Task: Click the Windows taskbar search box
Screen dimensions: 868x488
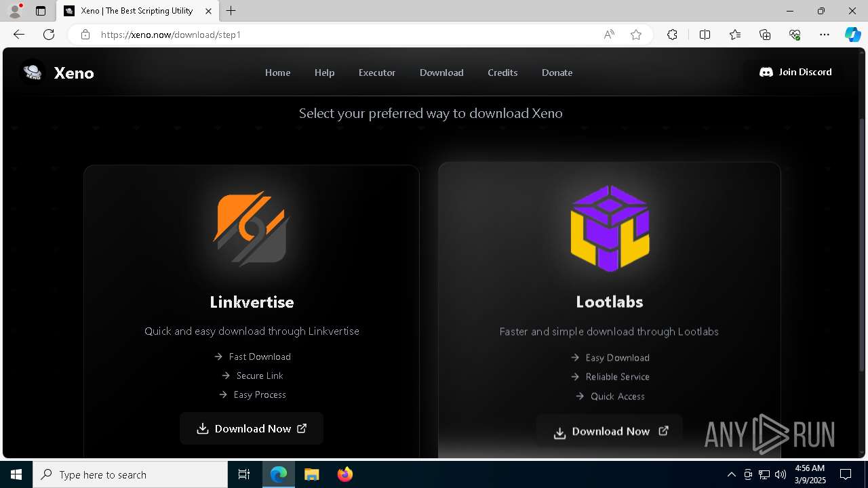Action: (130, 474)
